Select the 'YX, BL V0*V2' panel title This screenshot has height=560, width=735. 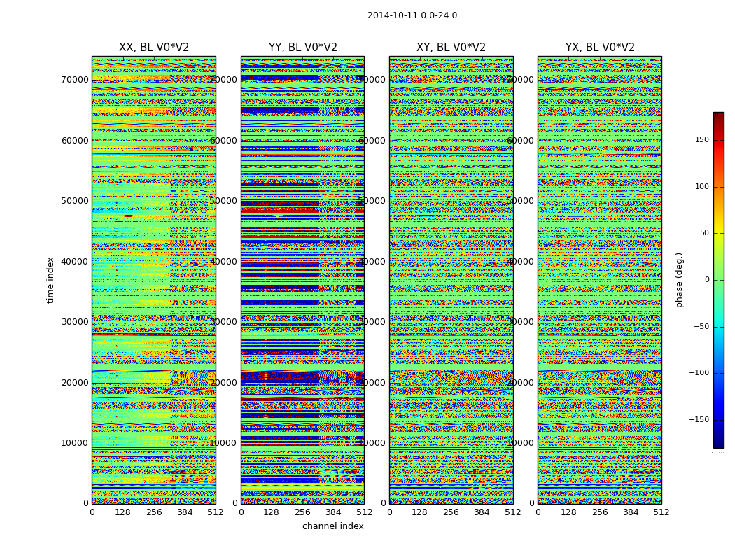pyautogui.click(x=600, y=48)
